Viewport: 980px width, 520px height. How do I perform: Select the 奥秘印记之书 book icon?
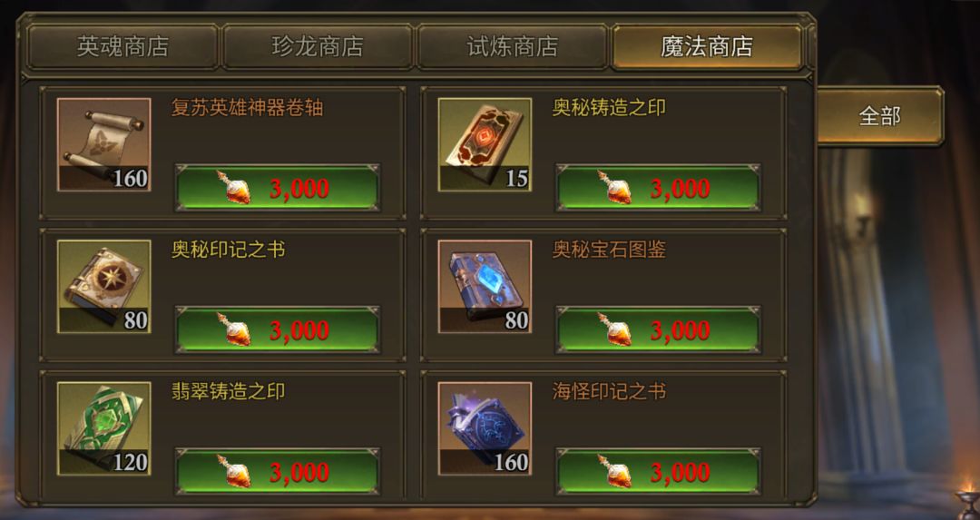(x=103, y=286)
